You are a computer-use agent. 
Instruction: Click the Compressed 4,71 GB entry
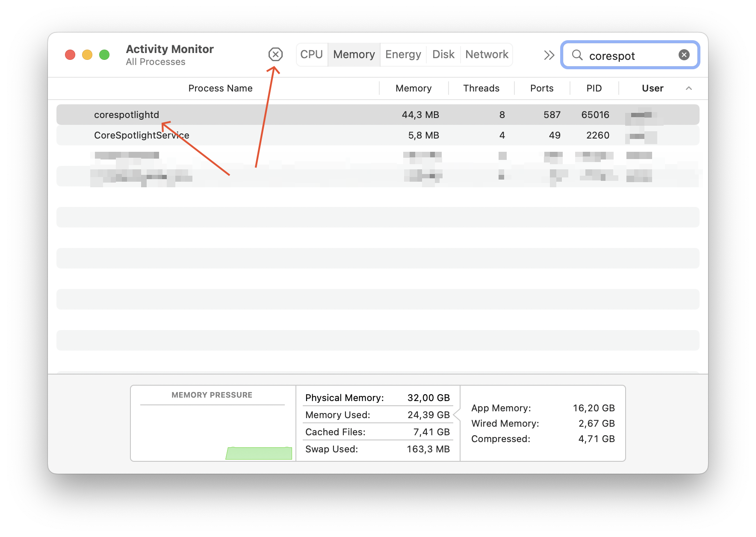pyautogui.click(x=543, y=439)
